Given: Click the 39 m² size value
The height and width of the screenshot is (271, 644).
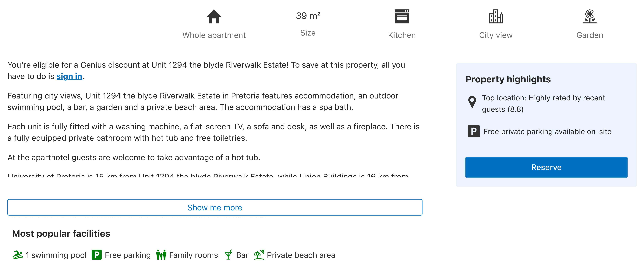Looking at the screenshot, I should 308,16.
